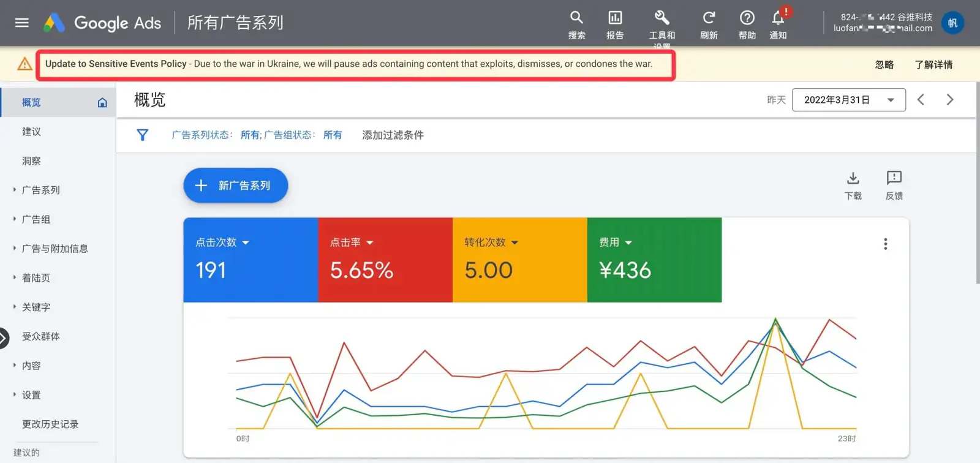Expand 内容 in the sidebar
The width and height of the screenshot is (980, 463).
click(15, 366)
